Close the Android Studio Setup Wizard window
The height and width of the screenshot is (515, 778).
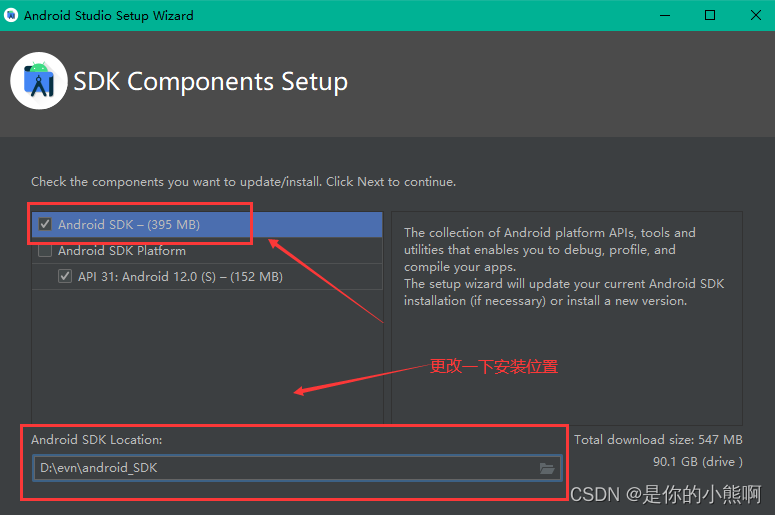click(756, 15)
